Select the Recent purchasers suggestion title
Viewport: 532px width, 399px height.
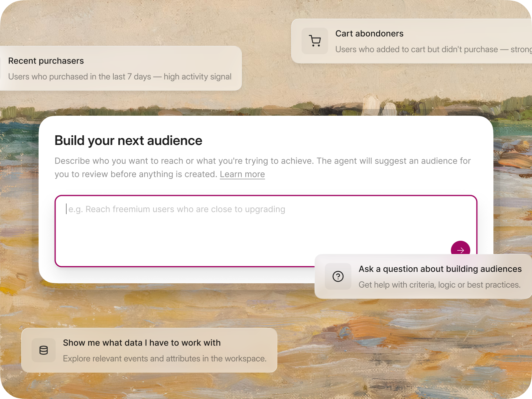pos(46,61)
